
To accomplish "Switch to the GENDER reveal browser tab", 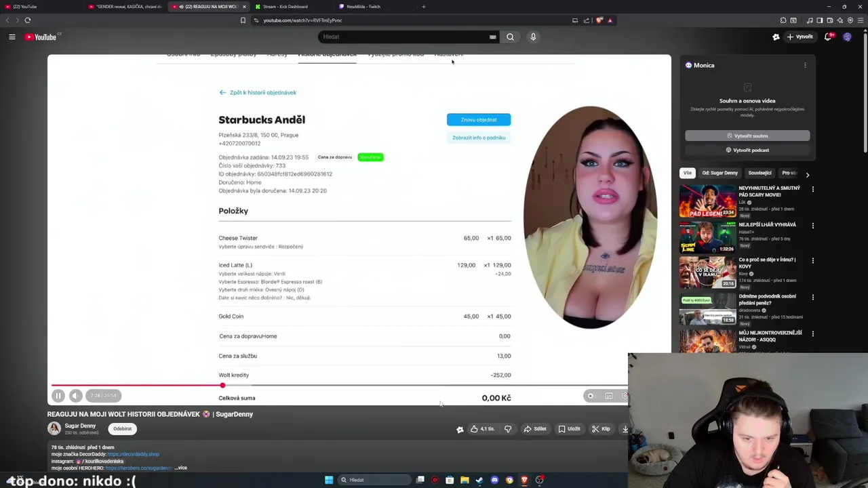I will point(125,7).
